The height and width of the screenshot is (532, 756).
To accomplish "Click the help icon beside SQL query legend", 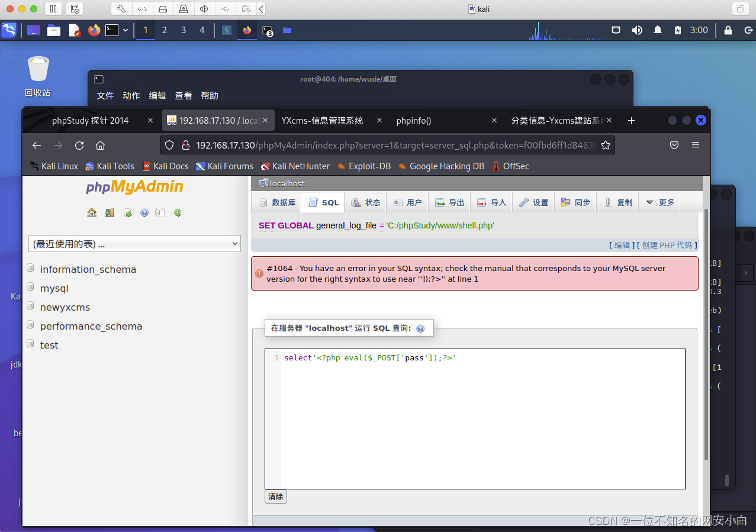I will [420, 328].
